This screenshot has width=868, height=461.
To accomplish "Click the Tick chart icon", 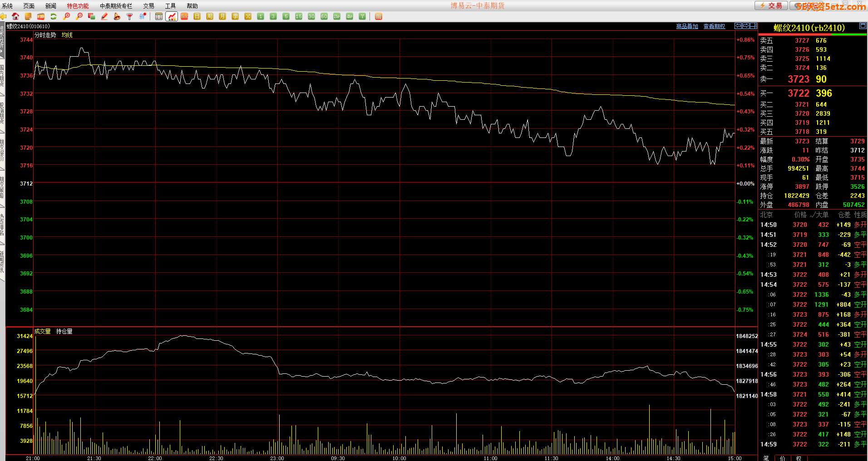I will click(184, 16).
